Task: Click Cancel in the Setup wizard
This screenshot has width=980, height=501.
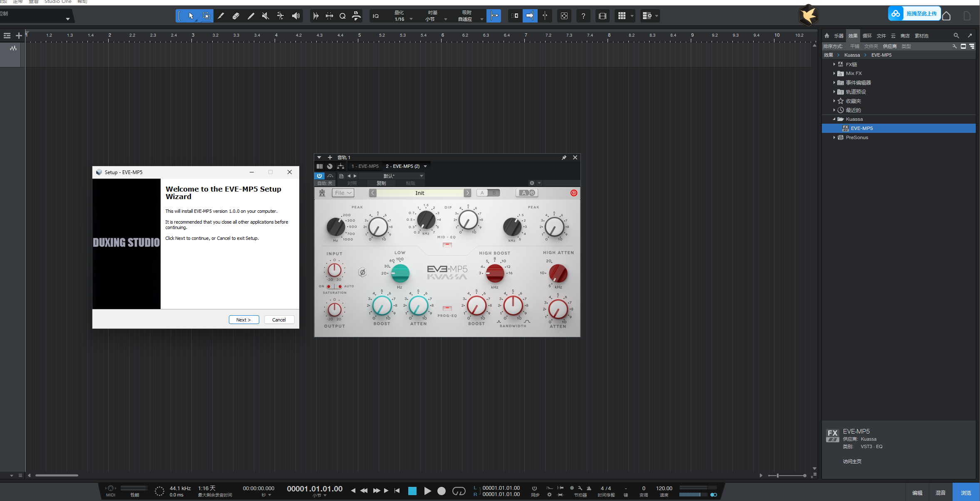Action: pos(279,320)
